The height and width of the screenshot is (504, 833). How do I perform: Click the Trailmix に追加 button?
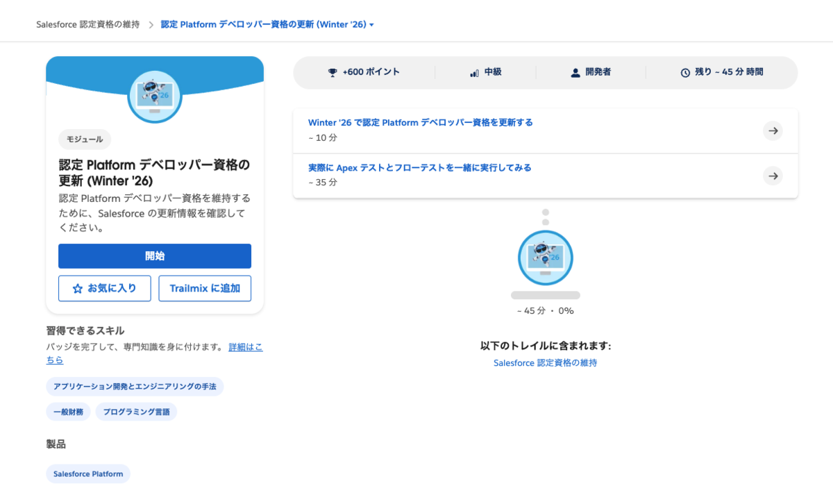pyautogui.click(x=205, y=288)
